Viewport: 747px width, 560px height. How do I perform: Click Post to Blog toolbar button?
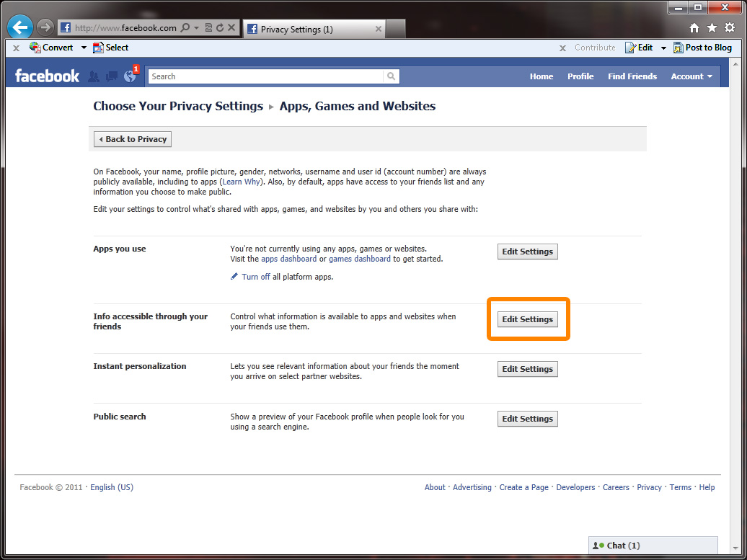coord(702,47)
